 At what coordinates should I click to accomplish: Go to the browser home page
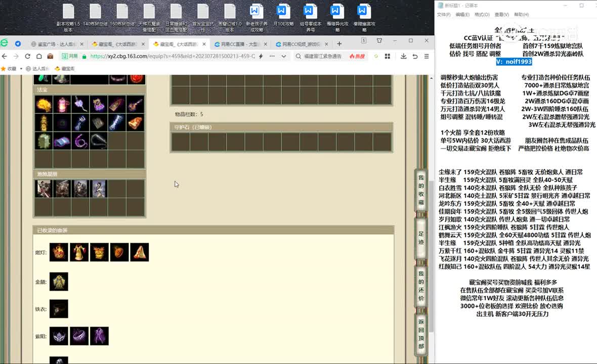[x=39, y=56]
